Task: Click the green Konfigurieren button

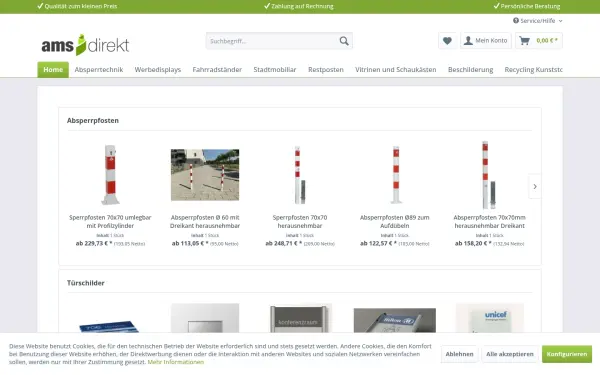Action: pyautogui.click(x=567, y=354)
